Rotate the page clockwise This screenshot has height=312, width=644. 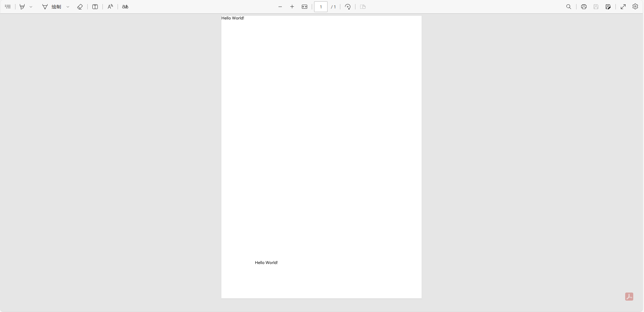click(x=348, y=7)
